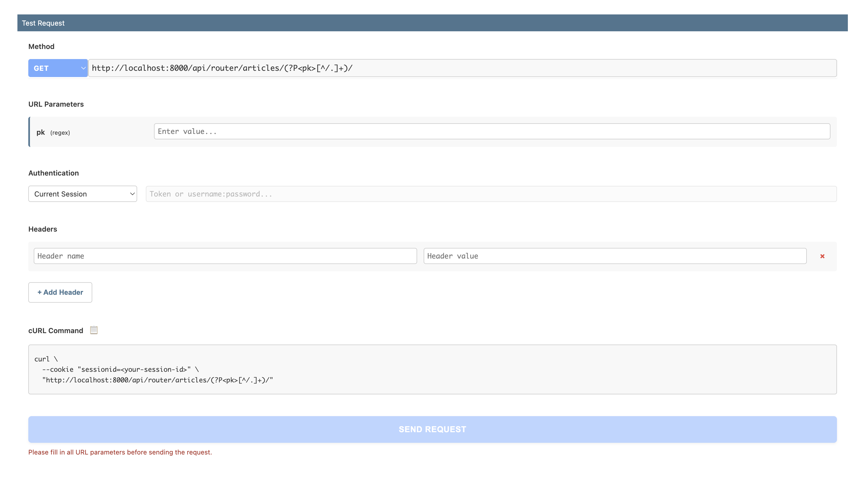Open the Current Session authentication dropdown

(82, 194)
